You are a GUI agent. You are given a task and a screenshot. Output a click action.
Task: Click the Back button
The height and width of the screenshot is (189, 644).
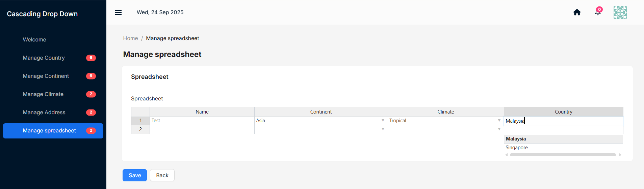pyautogui.click(x=162, y=175)
